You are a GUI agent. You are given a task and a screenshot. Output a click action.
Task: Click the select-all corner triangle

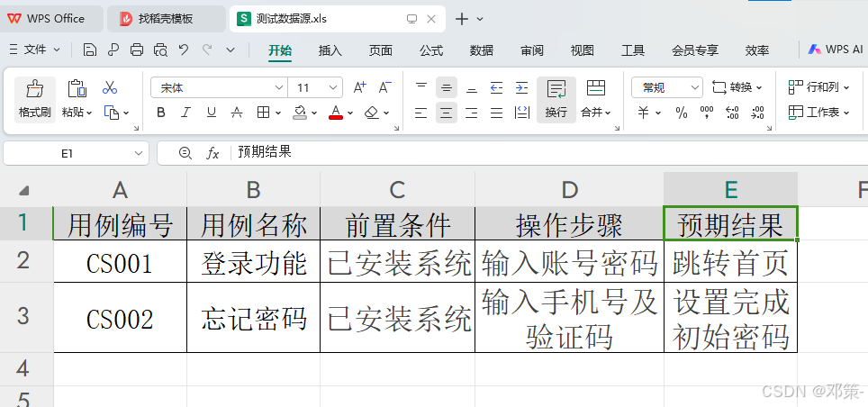23,191
